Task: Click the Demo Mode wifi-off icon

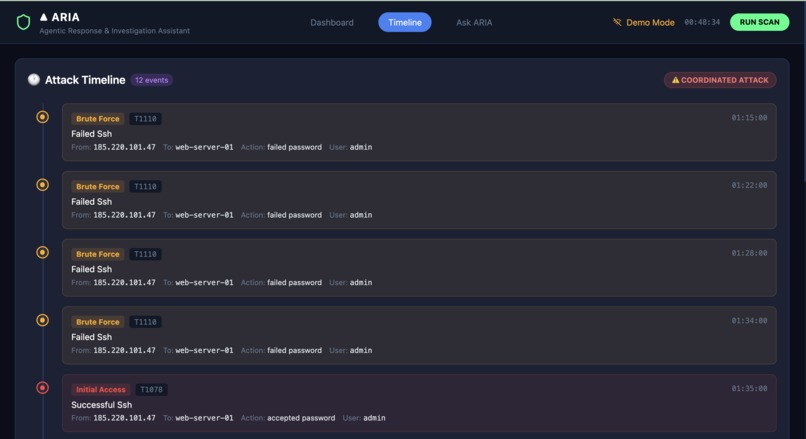Action: coord(617,22)
